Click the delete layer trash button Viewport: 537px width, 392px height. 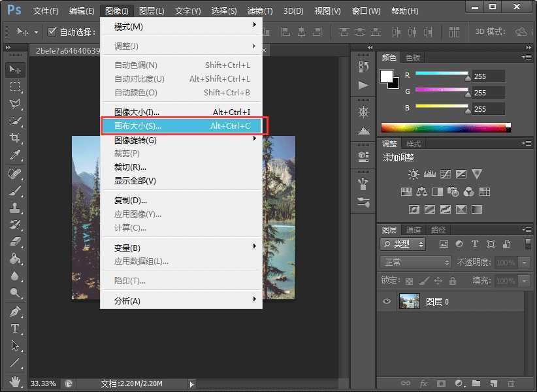[x=510, y=384]
